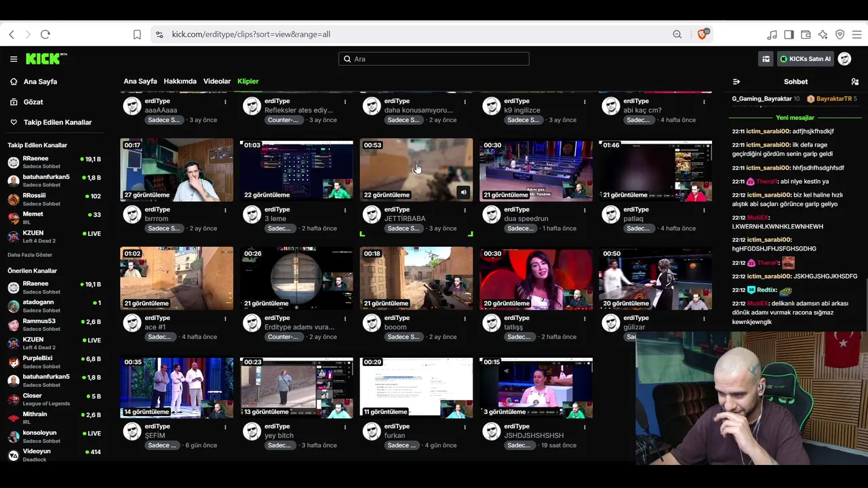
Task: Click the BayraktarTR name atop the chat
Action: (x=834, y=99)
